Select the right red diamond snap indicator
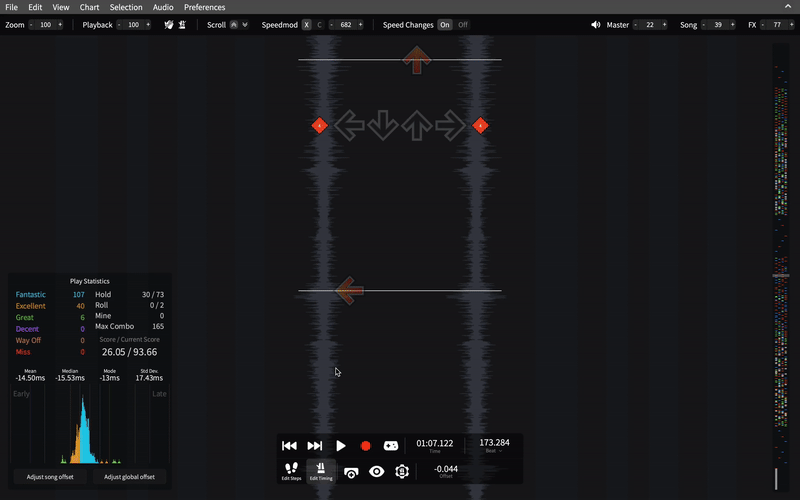The image size is (800, 500). 480,125
